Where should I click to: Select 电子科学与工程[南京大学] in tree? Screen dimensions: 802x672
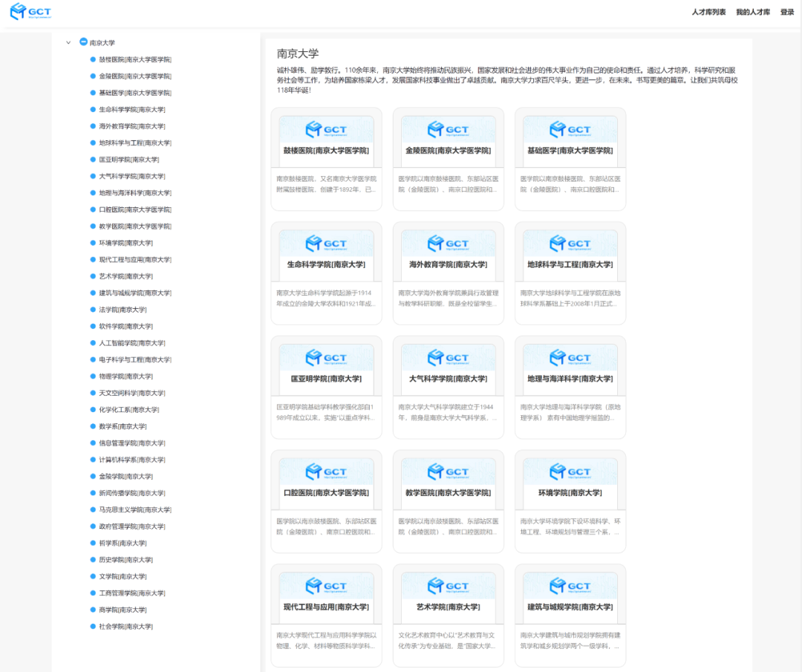(135, 359)
